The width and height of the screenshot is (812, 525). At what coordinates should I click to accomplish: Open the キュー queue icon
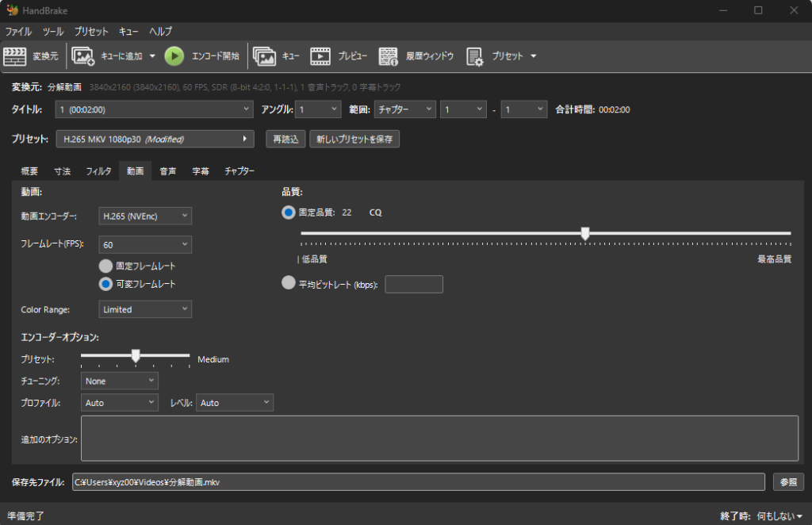264,56
